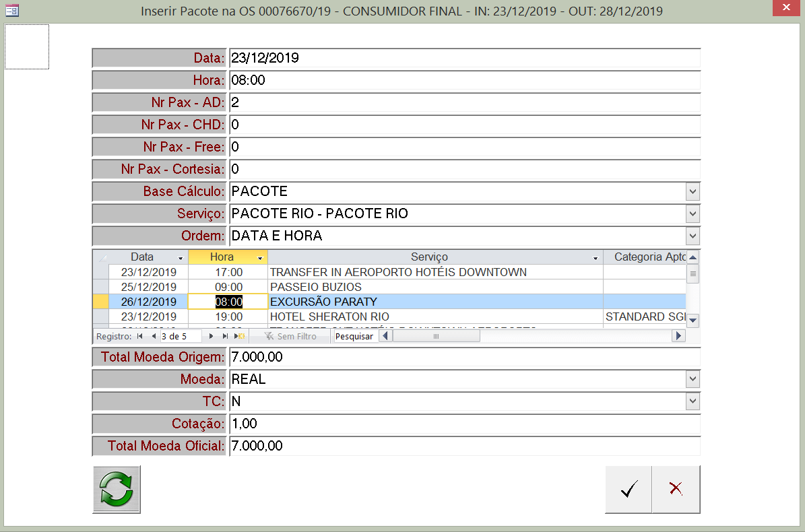Jump to the last record in navigator
This screenshot has width=805, height=532.
click(225, 336)
